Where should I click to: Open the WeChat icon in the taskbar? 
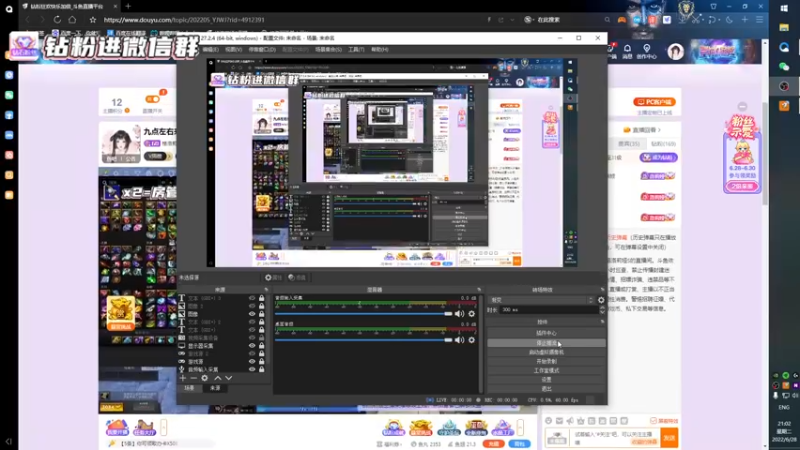784,67
